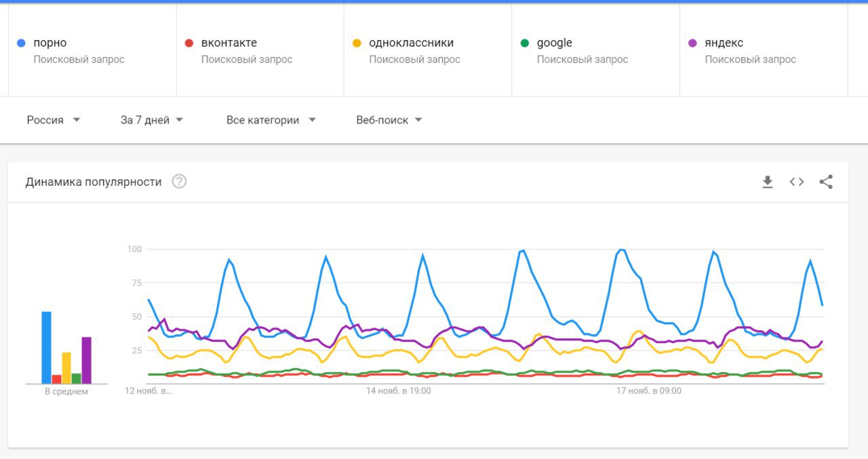Edit the яндекс search term
The image size is (868, 459).
(x=764, y=50)
